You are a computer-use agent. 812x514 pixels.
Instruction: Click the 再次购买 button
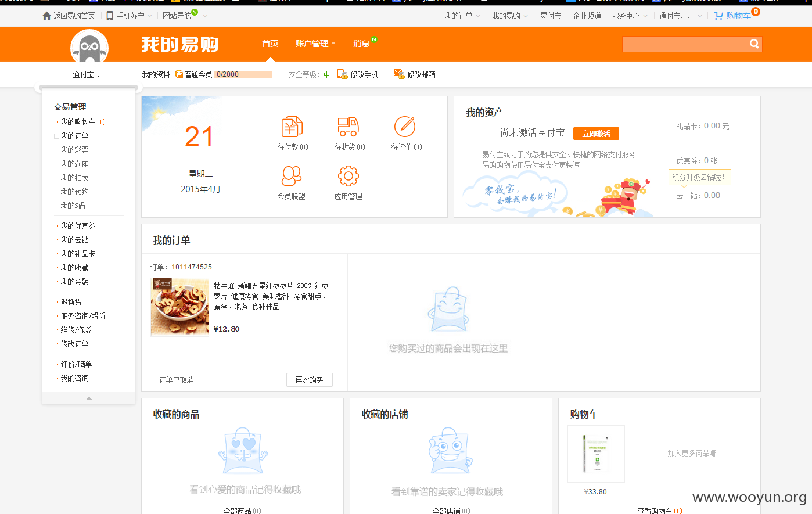pos(310,380)
